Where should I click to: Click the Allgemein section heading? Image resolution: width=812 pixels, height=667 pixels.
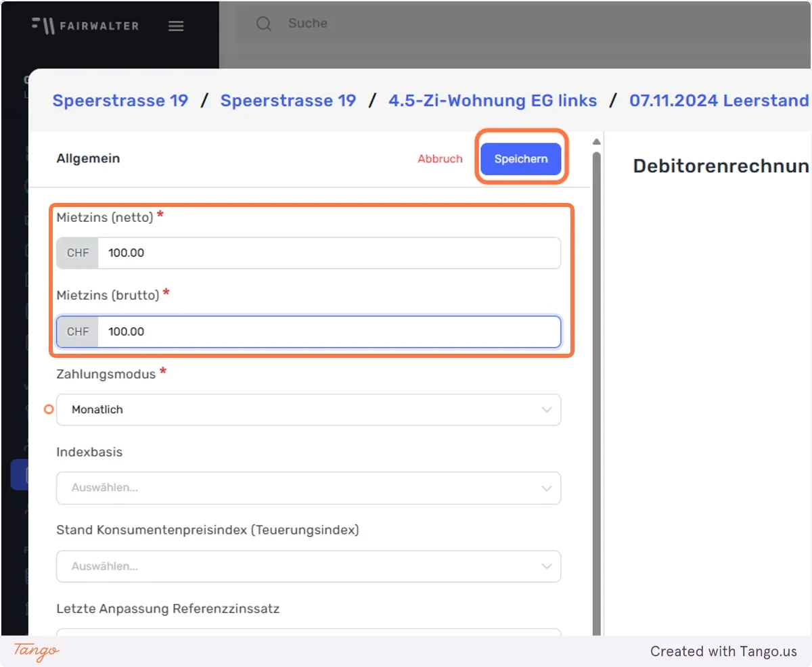88,158
